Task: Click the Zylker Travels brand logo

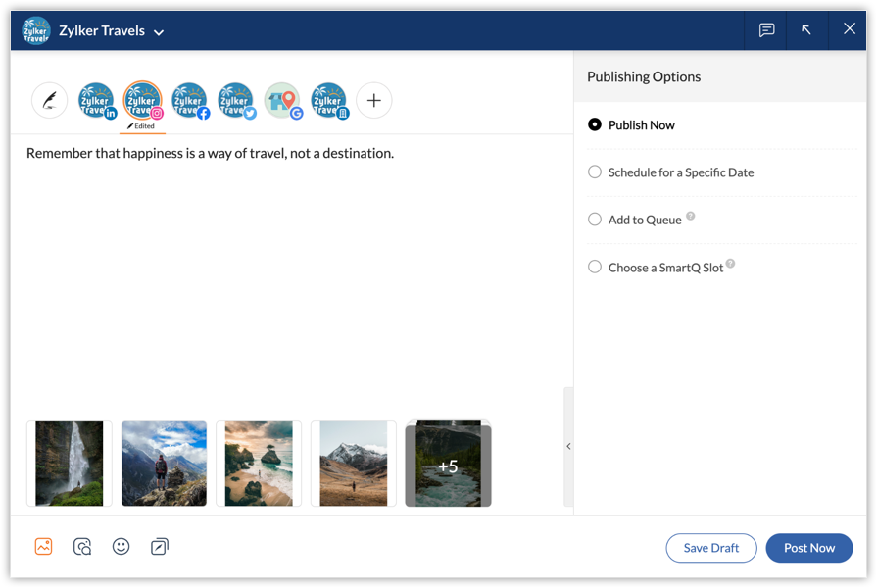Action: [x=36, y=30]
